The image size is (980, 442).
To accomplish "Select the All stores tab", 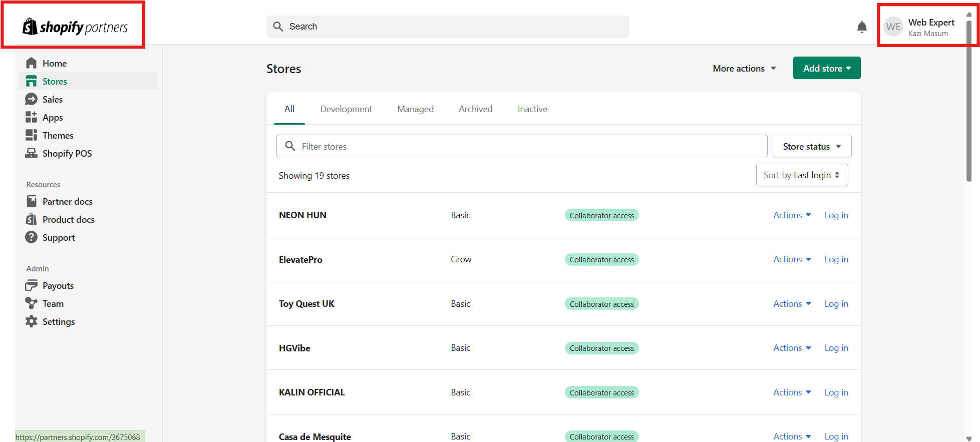I will point(289,109).
